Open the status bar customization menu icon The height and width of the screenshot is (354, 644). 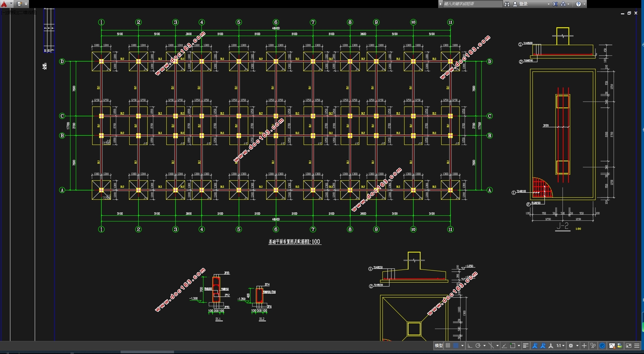[637, 346]
